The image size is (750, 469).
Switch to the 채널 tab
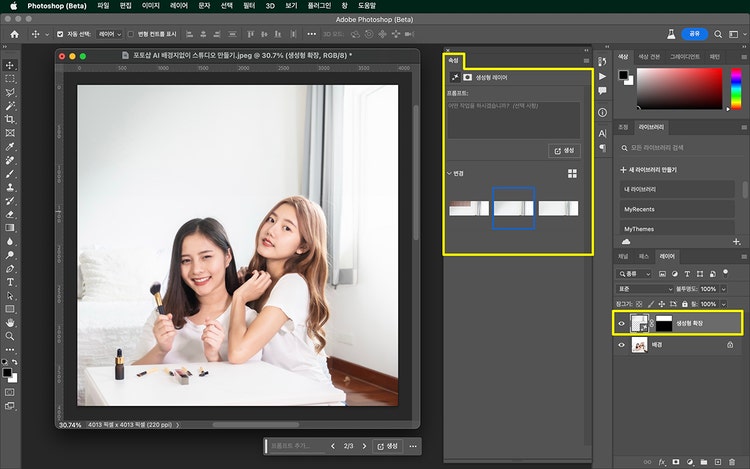(x=623, y=257)
